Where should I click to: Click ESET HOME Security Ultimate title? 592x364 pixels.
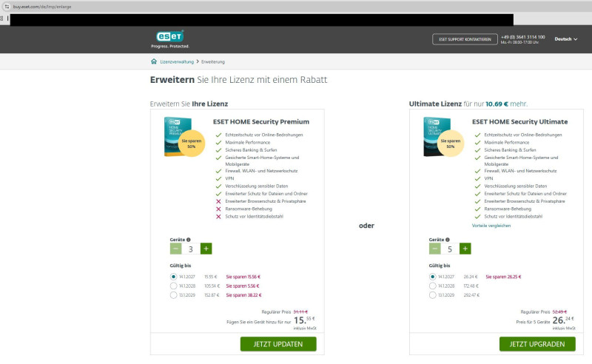[520, 121]
